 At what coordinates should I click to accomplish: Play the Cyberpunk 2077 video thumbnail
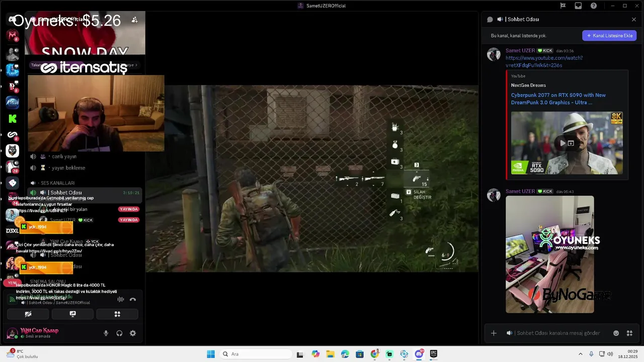(562, 143)
